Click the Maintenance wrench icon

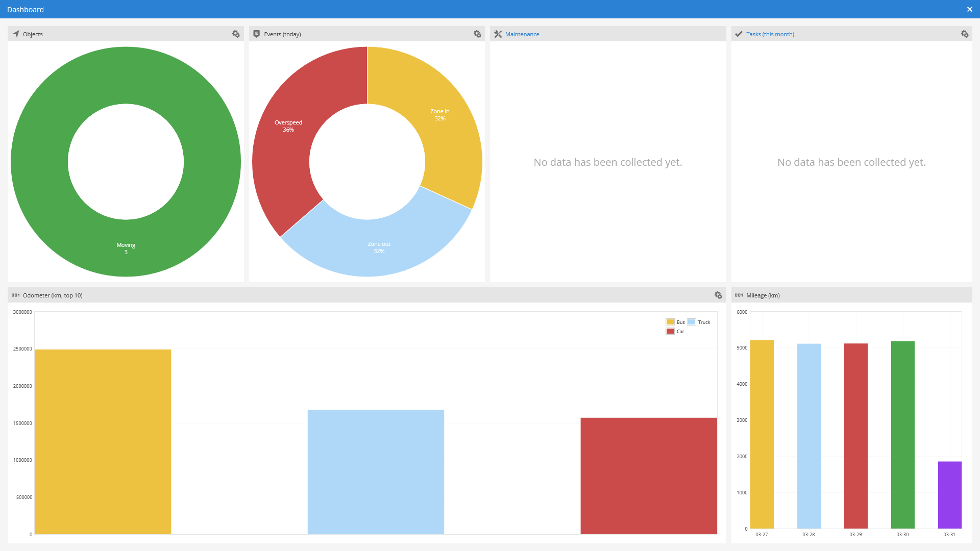498,34
